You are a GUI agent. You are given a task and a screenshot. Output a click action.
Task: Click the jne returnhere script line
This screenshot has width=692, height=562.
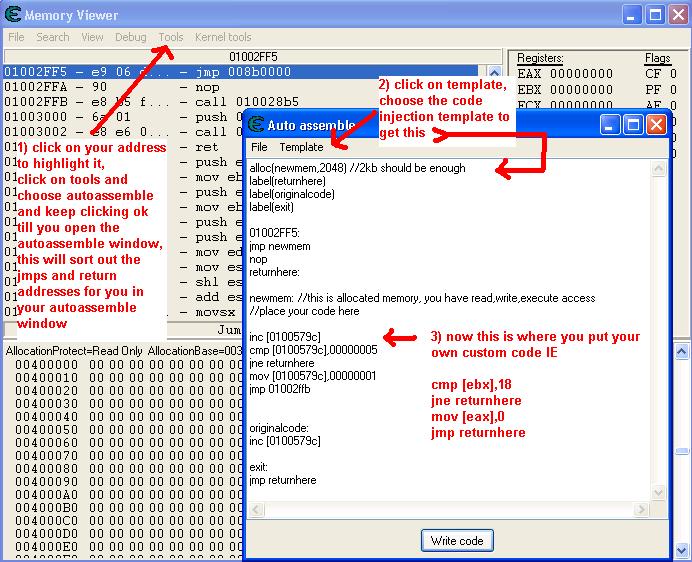click(x=282, y=363)
